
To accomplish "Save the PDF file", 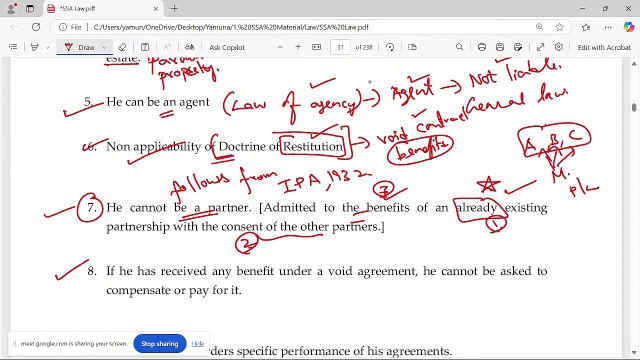I will coord(500,47).
